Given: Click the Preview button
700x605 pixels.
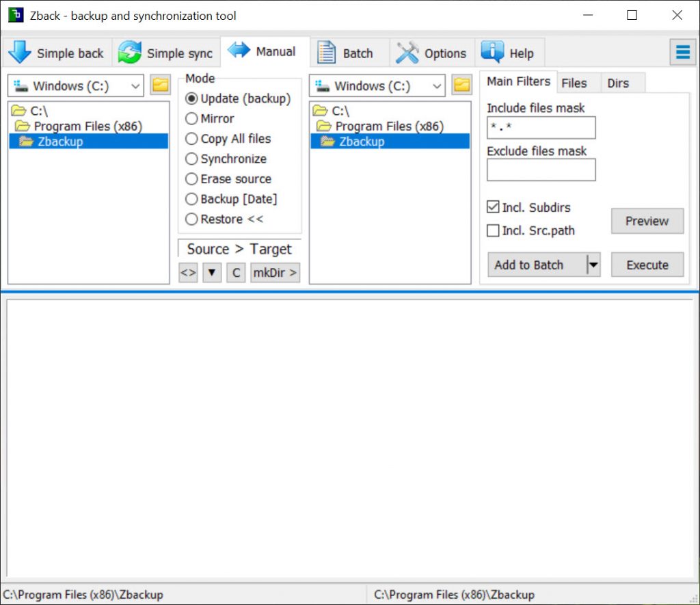Looking at the screenshot, I should [647, 221].
